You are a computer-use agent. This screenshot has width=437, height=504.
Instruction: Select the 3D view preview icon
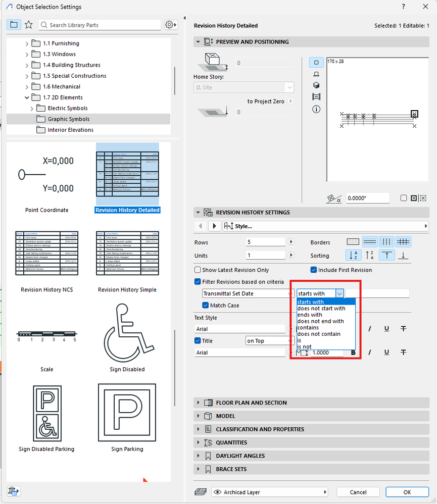click(x=316, y=85)
